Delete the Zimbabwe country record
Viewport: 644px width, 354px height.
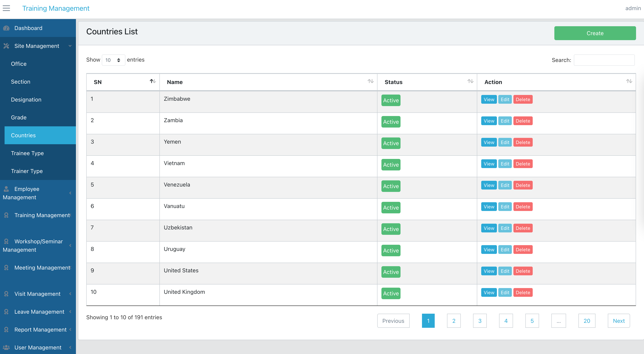(523, 100)
